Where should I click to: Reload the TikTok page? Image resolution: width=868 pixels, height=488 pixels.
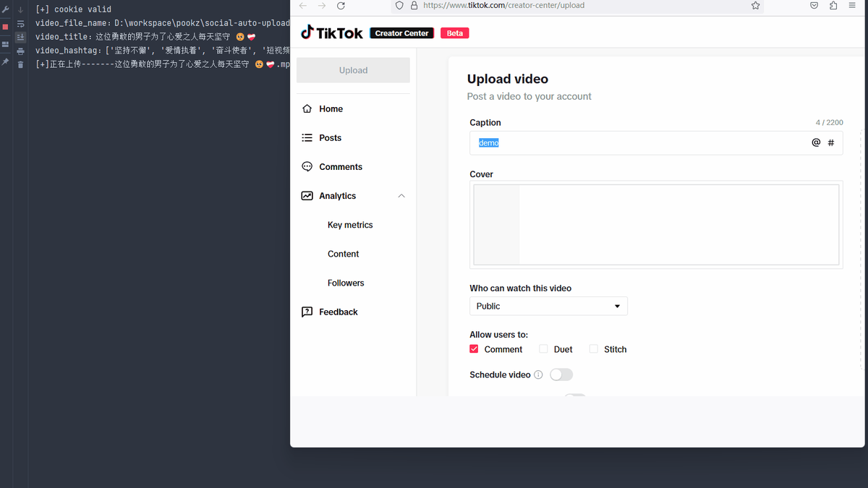tap(341, 5)
